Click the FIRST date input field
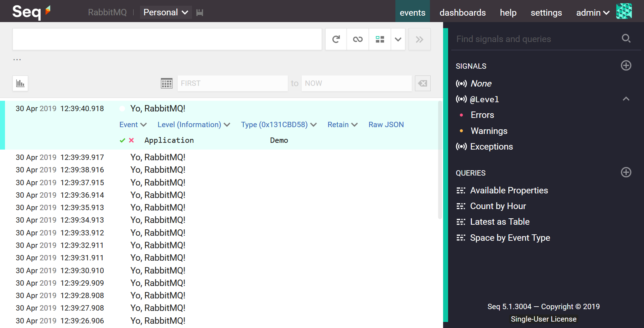Image resolution: width=644 pixels, height=328 pixels. 233,83
